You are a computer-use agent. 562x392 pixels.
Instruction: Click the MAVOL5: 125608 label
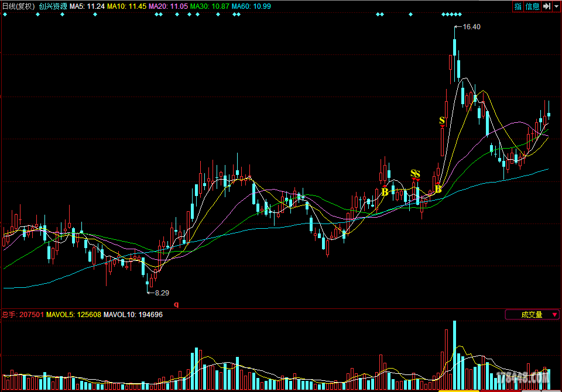pos(74,315)
